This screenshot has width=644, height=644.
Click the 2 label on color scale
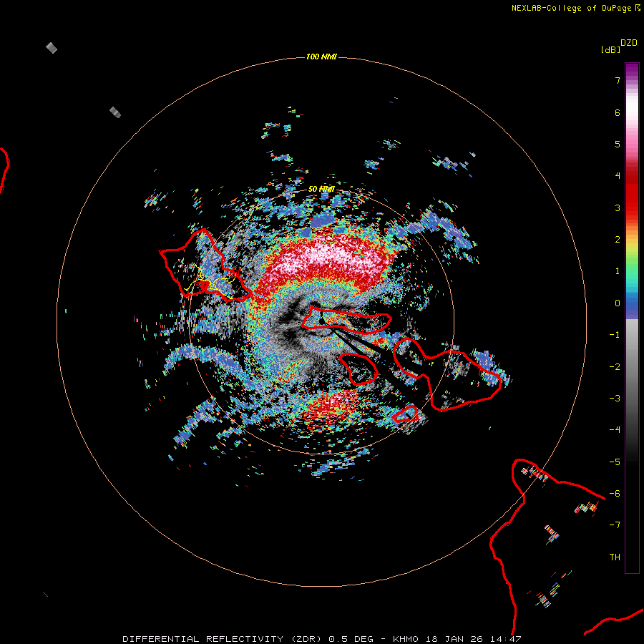(x=618, y=240)
